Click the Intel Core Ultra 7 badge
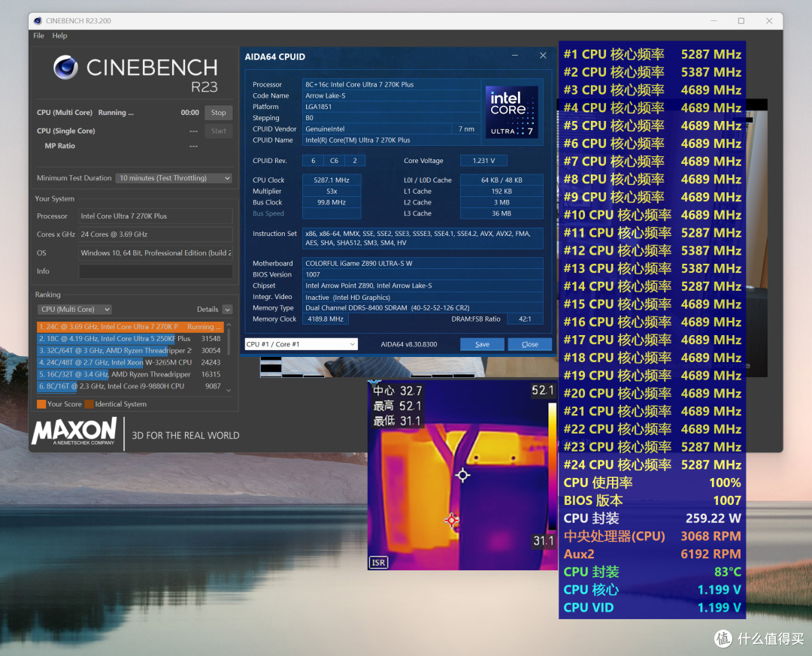 pyautogui.click(x=512, y=112)
